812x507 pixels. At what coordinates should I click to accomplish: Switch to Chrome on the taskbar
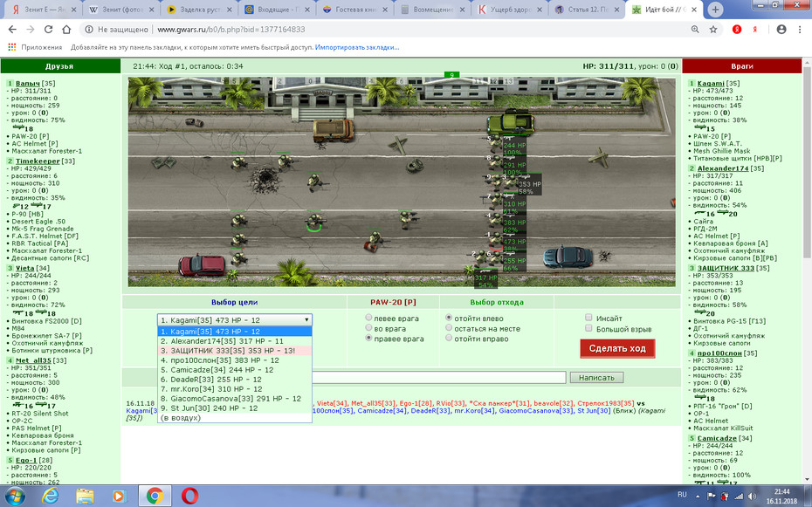[155, 496]
